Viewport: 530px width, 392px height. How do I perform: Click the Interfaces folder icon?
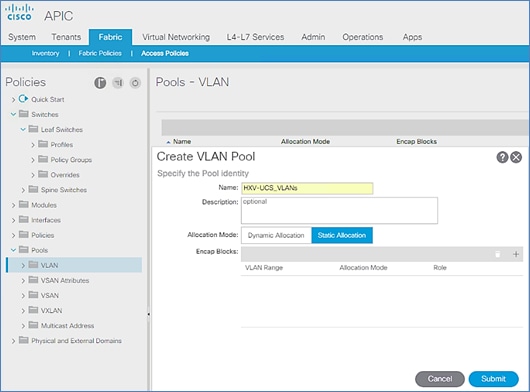pyautogui.click(x=24, y=219)
